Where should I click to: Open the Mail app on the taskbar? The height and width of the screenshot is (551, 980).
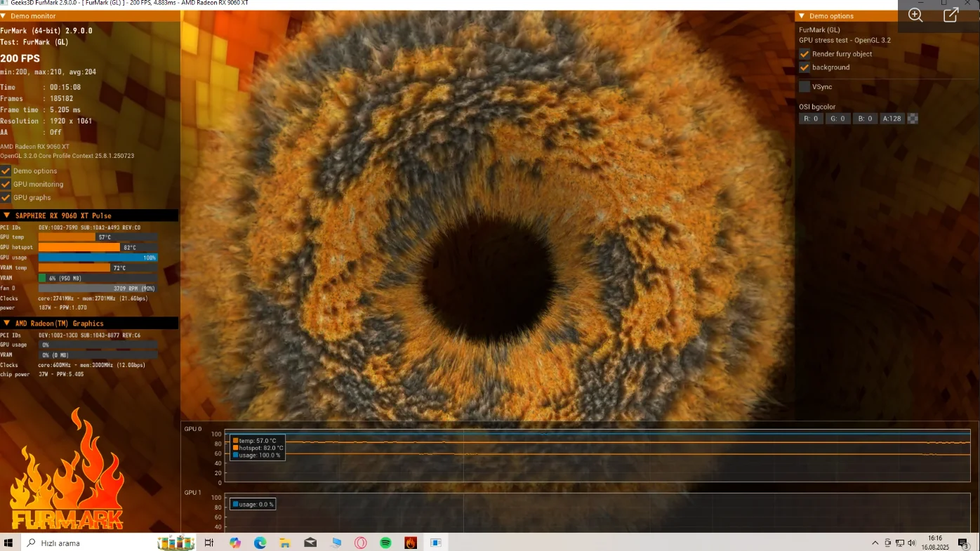click(310, 543)
